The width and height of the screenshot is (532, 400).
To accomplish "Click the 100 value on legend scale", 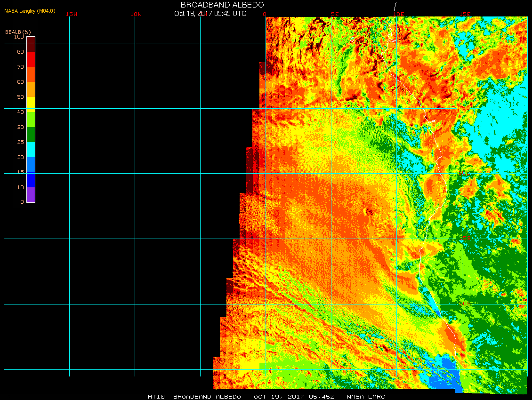I will point(19,37).
